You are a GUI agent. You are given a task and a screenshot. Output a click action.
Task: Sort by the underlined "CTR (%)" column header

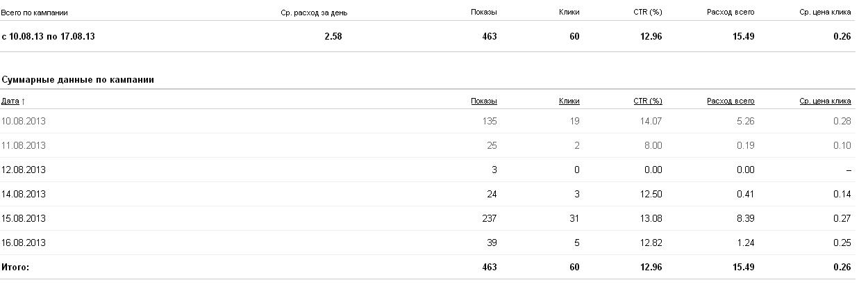click(647, 101)
